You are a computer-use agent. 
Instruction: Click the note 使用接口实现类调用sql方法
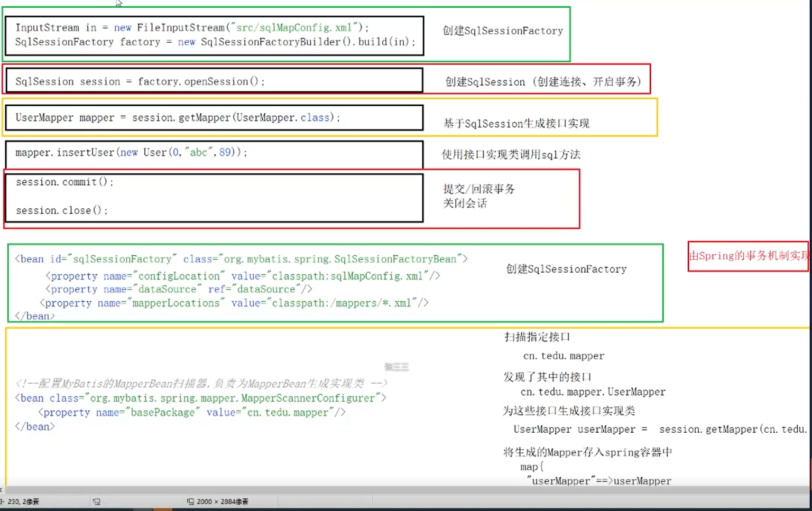(x=511, y=154)
